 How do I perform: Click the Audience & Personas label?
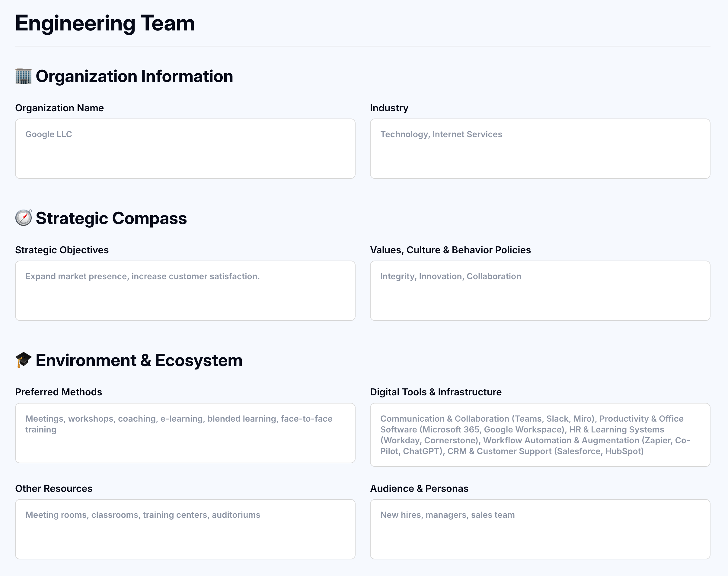419,488
